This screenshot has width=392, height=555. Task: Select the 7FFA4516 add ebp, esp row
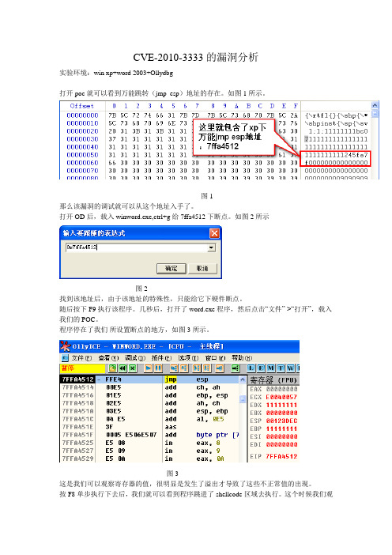click(149, 395)
